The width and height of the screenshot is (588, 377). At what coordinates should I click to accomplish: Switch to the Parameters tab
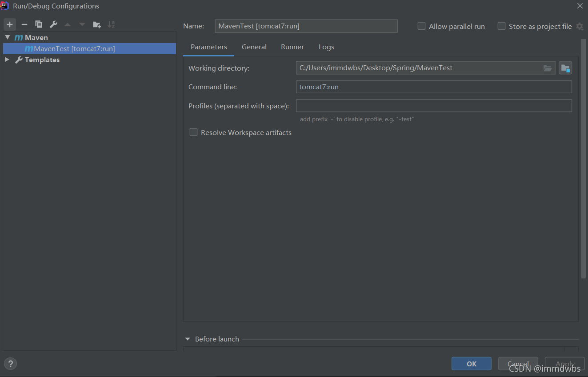click(209, 47)
